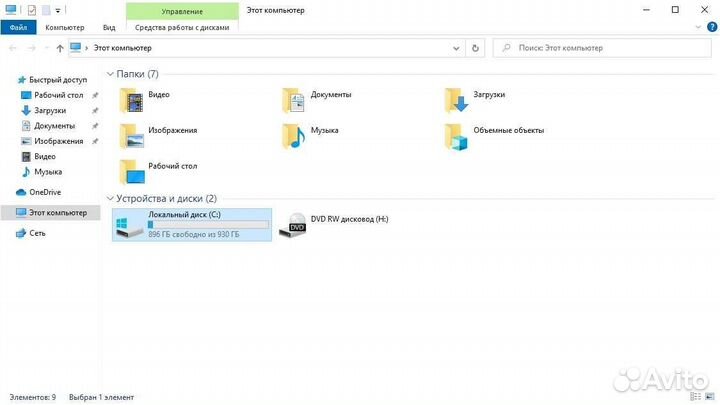
Task: Open the Рабочий стол folder icon in main pane
Action: click(132, 172)
